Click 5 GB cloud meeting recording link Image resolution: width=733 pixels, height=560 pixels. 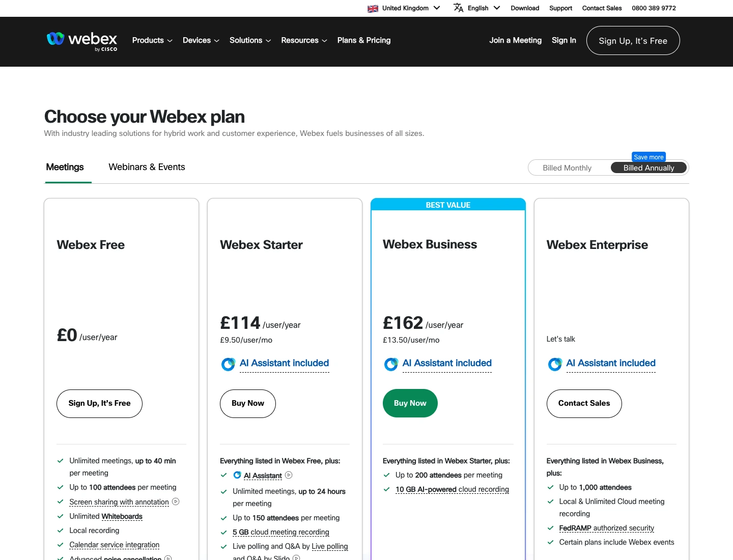click(281, 532)
